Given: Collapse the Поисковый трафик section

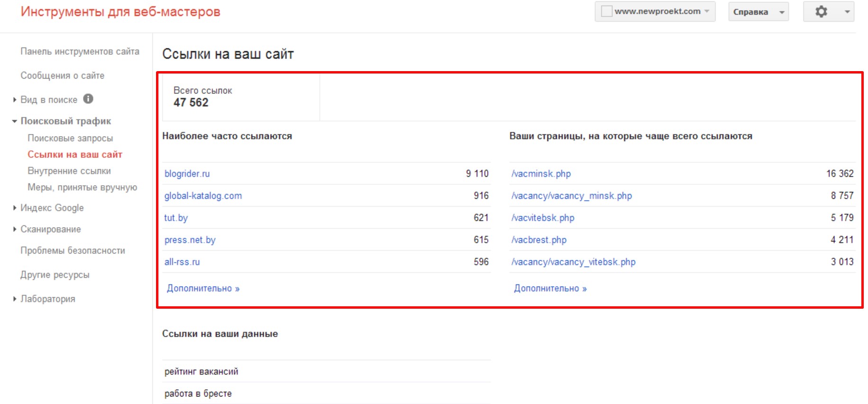Looking at the screenshot, I should coord(15,121).
